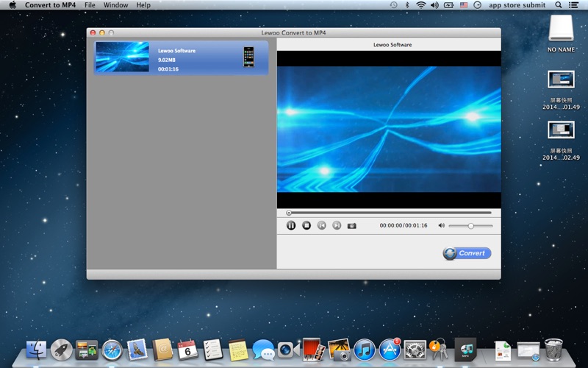This screenshot has height=368, width=588.
Task: Open Reminders from the dock
Action: 213,350
